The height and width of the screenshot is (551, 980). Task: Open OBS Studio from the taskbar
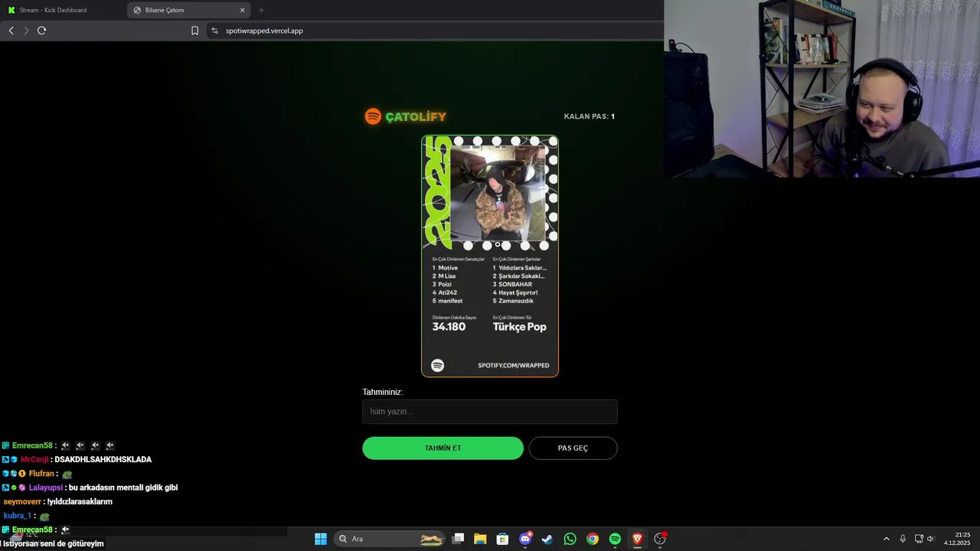[x=660, y=539]
